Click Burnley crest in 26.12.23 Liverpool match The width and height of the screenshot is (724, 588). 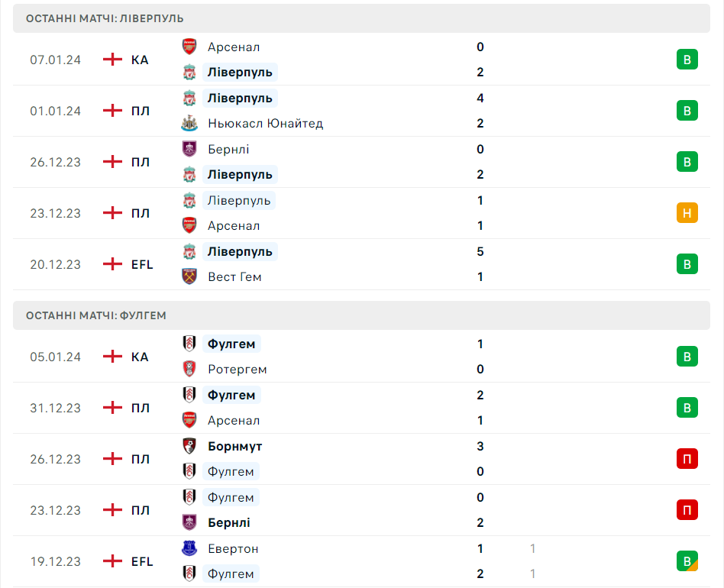click(189, 149)
